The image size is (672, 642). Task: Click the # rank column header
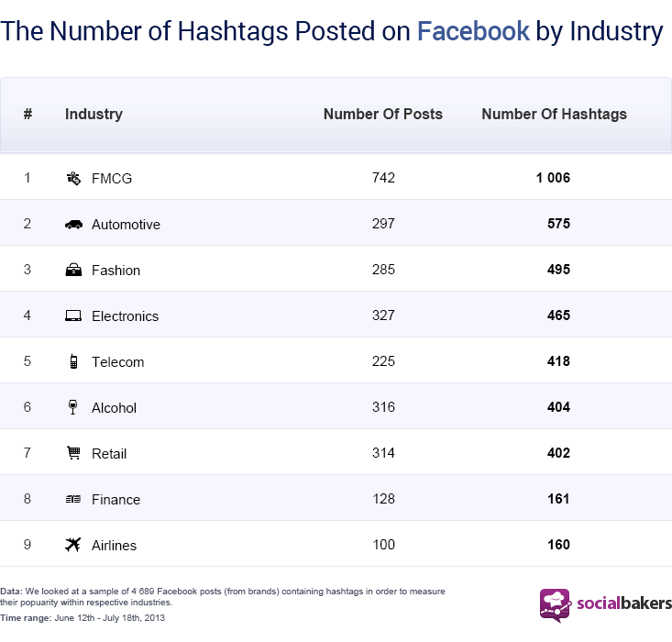(x=28, y=115)
